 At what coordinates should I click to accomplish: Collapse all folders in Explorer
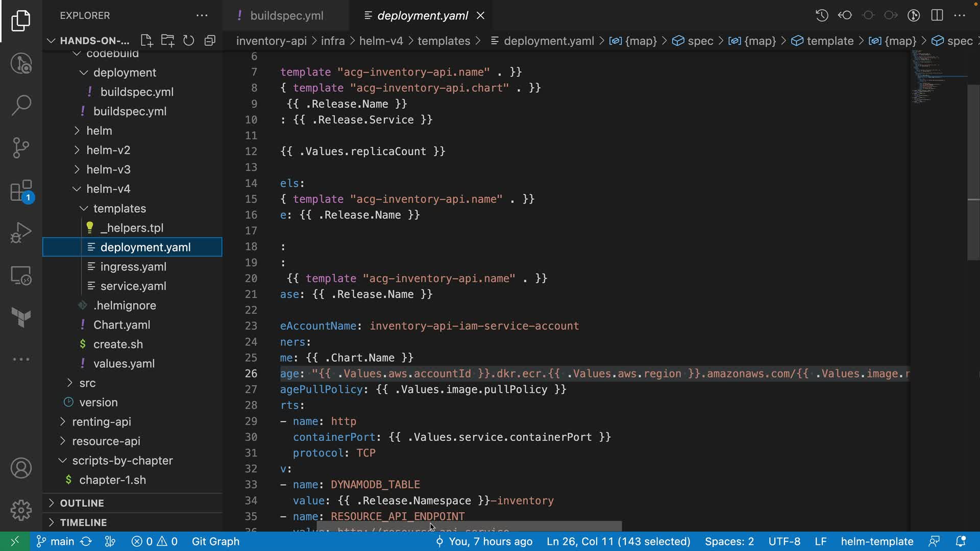tap(210, 41)
